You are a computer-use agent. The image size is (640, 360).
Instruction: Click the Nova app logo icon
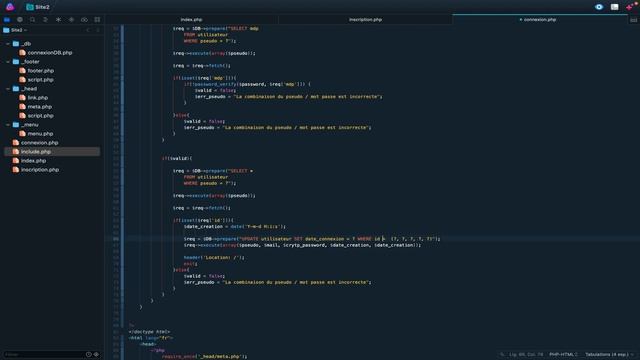(x=10, y=7)
